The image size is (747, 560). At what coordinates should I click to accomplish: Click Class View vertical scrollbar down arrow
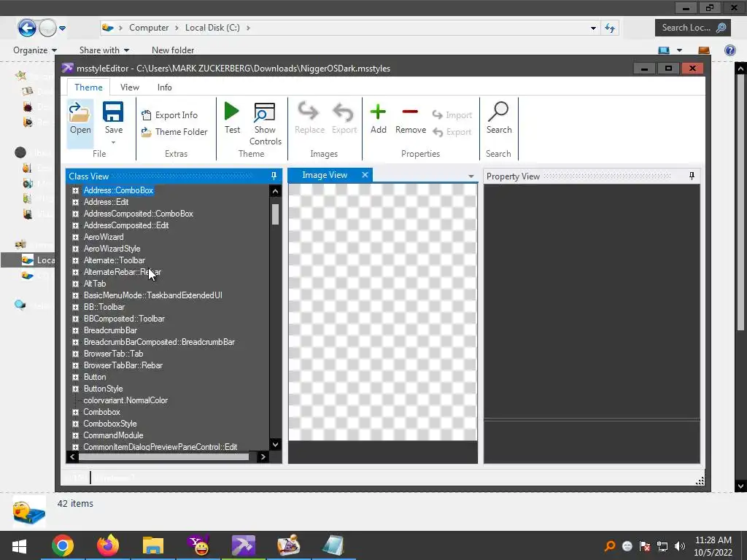coord(275,444)
